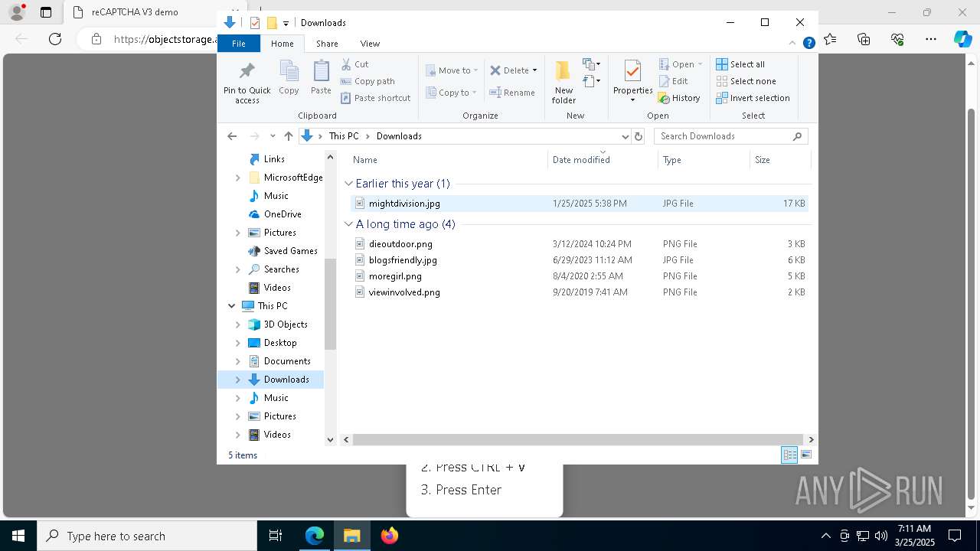Collapse the ribbon with the chevron
This screenshot has height=551, width=980.
[x=793, y=44]
